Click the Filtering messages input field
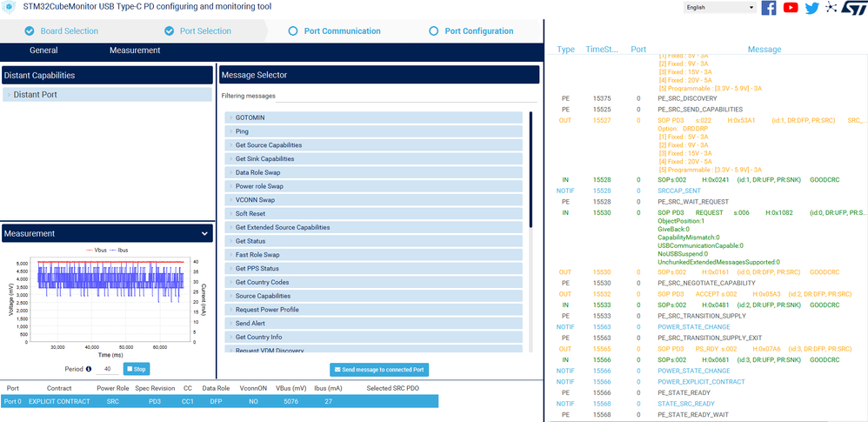 click(407, 96)
